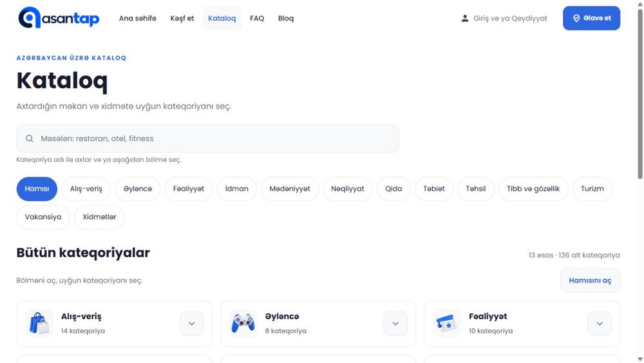Select the Hamısı filter chip

click(x=37, y=189)
